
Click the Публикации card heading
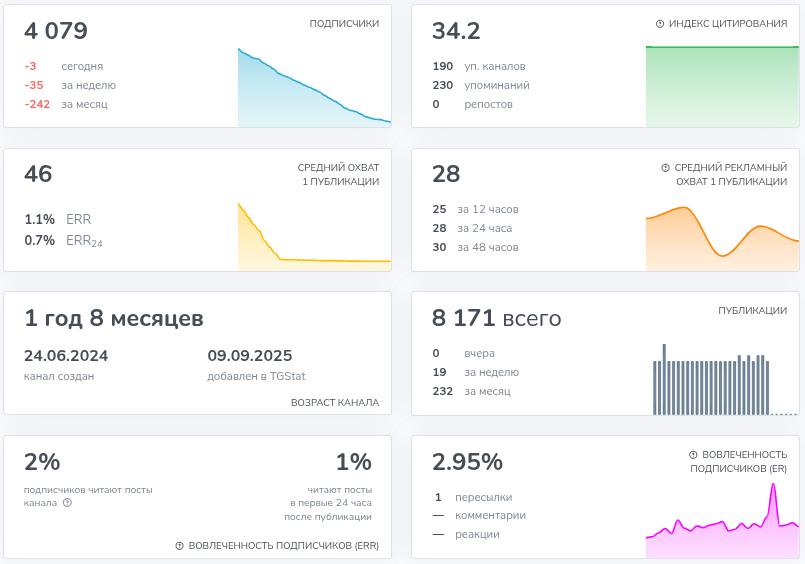click(x=752, y=311)
